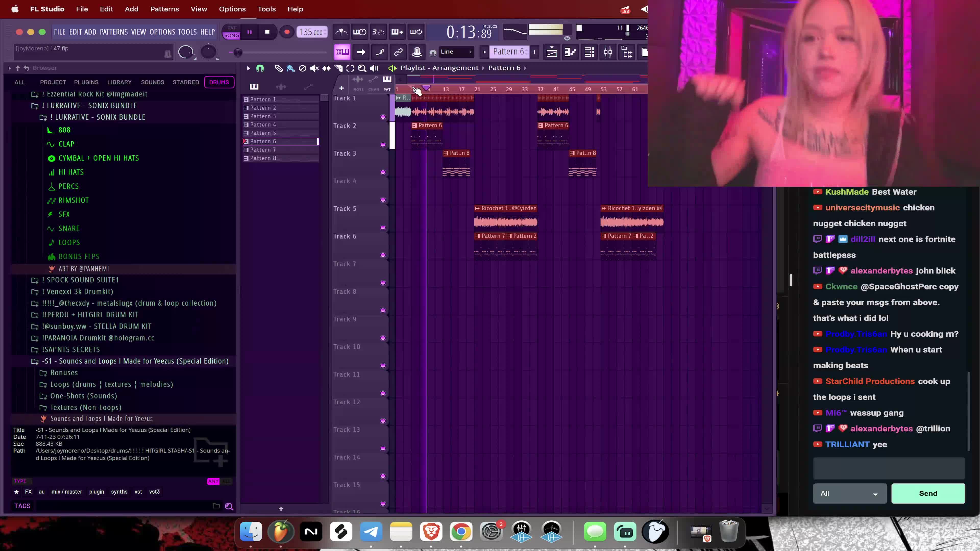Toggle the metronome button
980x551 pixels.
pos(341,32)
